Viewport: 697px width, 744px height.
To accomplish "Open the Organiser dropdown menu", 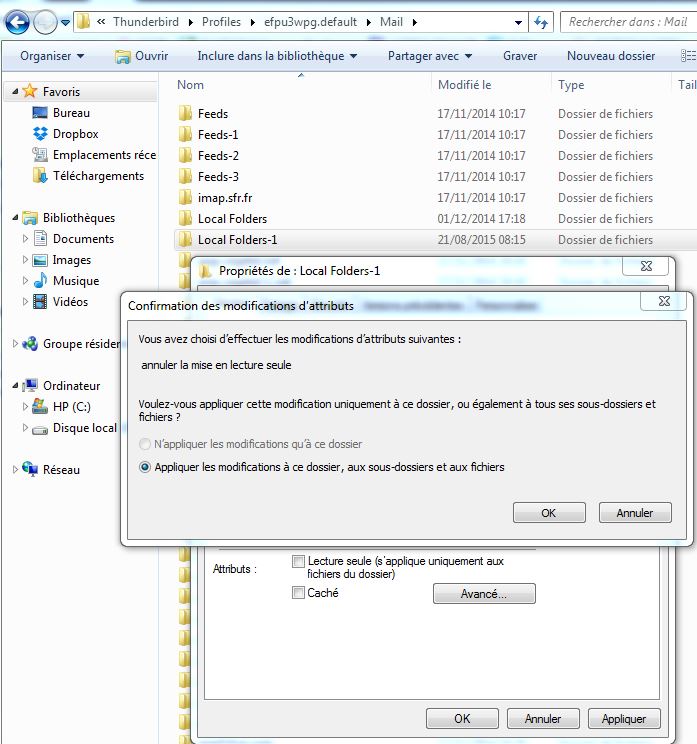I will [52, 57].
